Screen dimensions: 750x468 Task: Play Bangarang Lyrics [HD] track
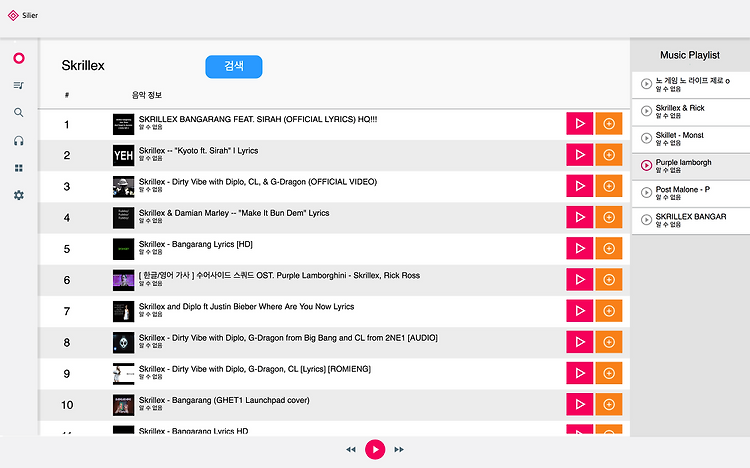(x=580, y=248)
